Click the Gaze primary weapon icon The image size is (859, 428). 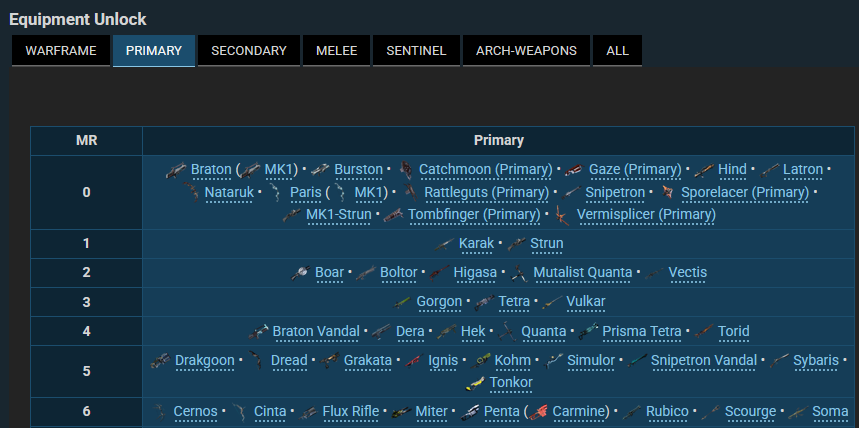(574, 170)
